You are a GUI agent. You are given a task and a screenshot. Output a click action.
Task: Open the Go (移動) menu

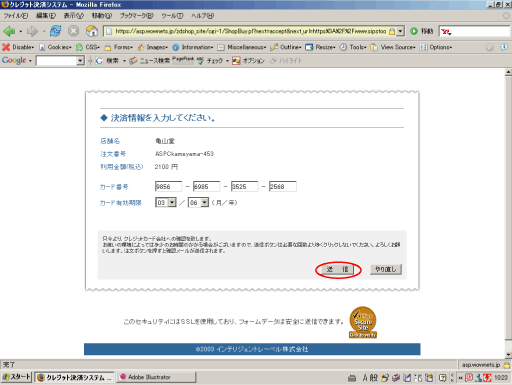(102, 16)
